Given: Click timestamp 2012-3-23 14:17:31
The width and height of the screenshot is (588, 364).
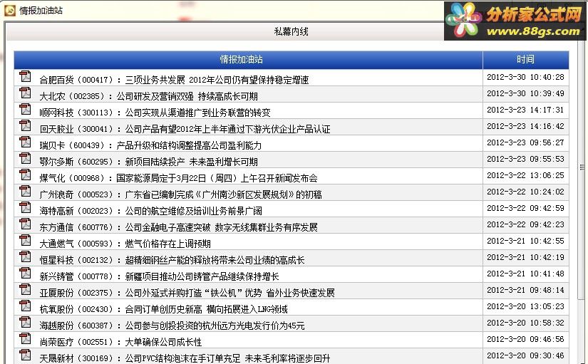Looking at the screenshot, I should (x=525, y=110).
